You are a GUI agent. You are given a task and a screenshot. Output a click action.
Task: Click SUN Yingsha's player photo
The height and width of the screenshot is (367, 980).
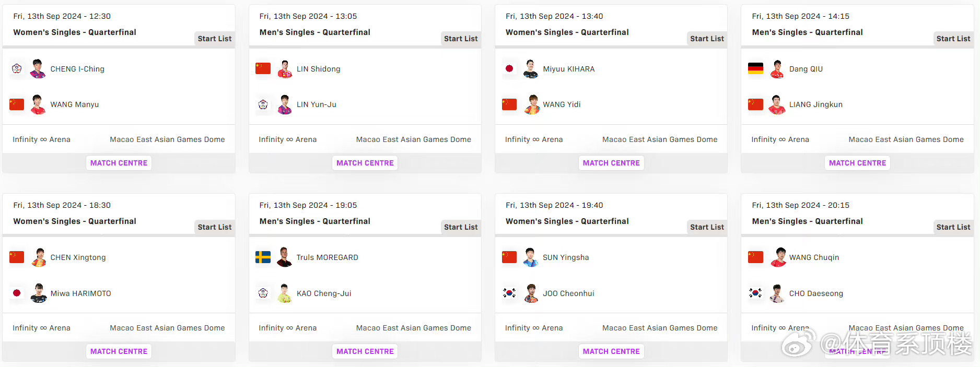[x=530, y=257]
